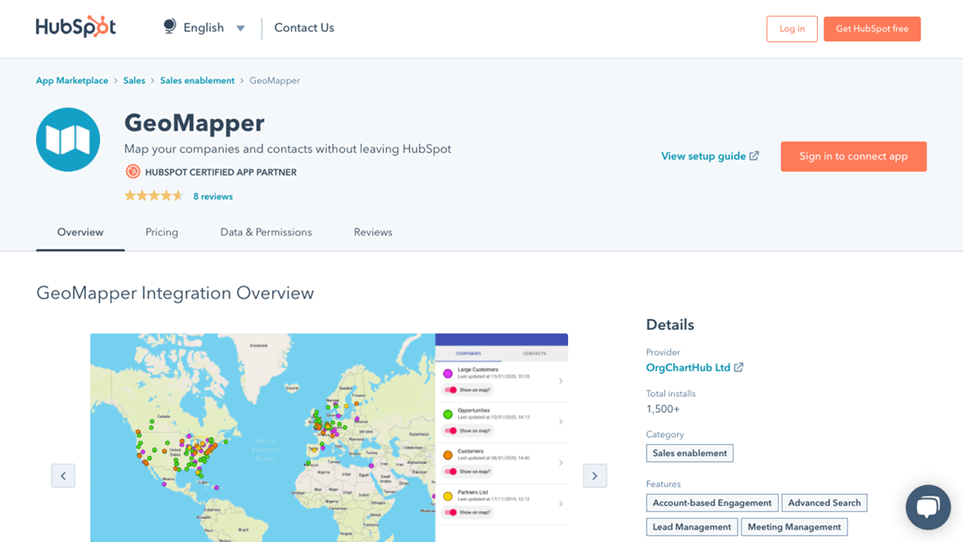Click GeoMapper Integration Overview heading

coord(175,293)
